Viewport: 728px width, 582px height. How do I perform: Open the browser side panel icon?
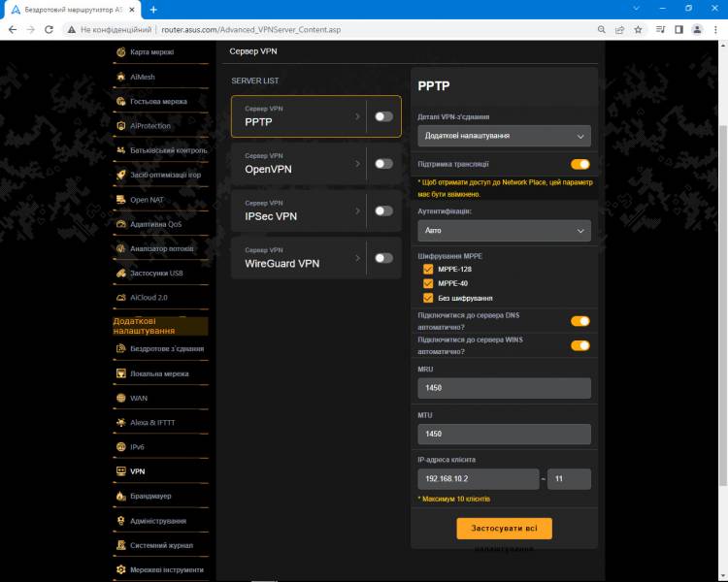[x=678, y=30]
